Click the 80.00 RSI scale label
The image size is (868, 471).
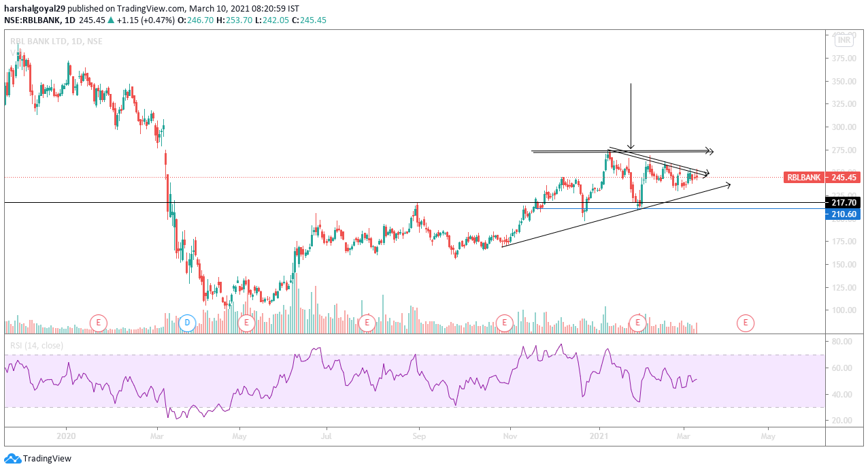841,342
